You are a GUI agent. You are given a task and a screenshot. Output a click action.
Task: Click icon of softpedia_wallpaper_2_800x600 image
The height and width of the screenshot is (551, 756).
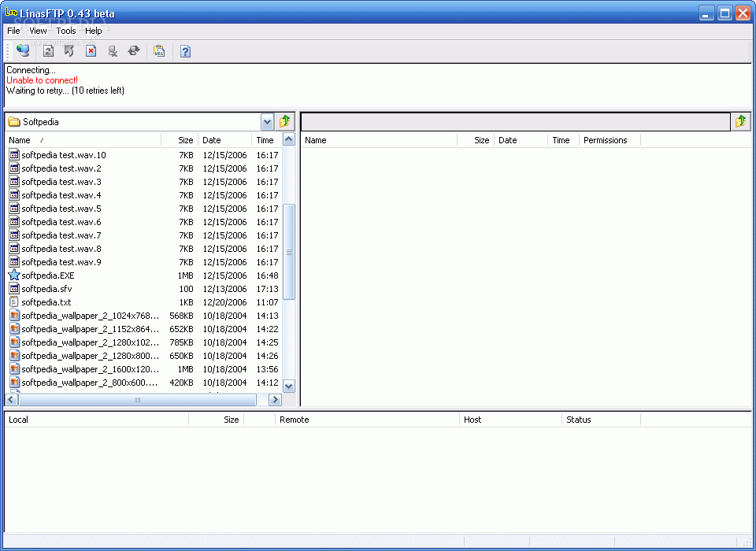(x=14, y=383)
